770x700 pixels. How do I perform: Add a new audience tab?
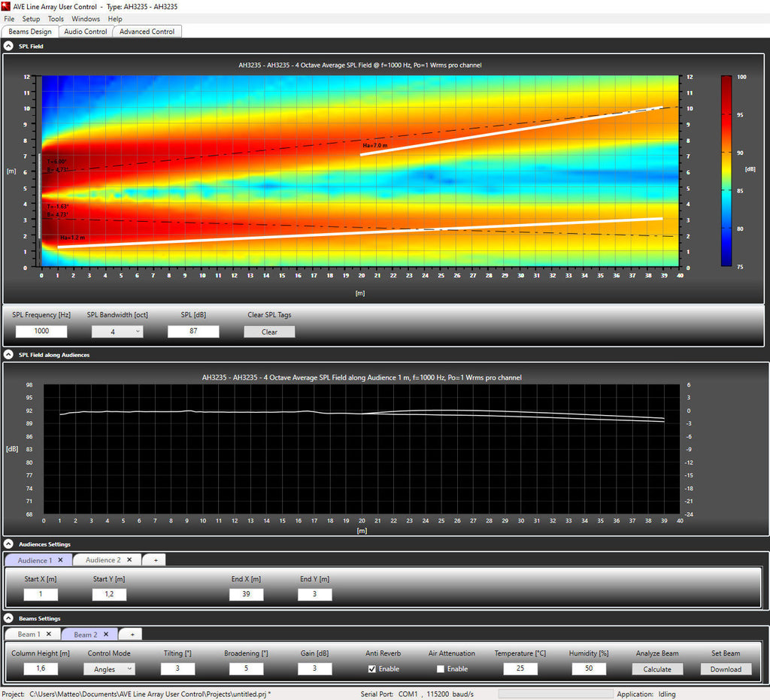(156, 560)
